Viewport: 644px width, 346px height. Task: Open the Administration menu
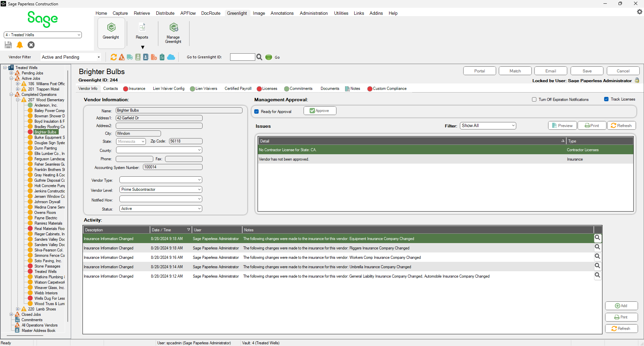point(314,13)
